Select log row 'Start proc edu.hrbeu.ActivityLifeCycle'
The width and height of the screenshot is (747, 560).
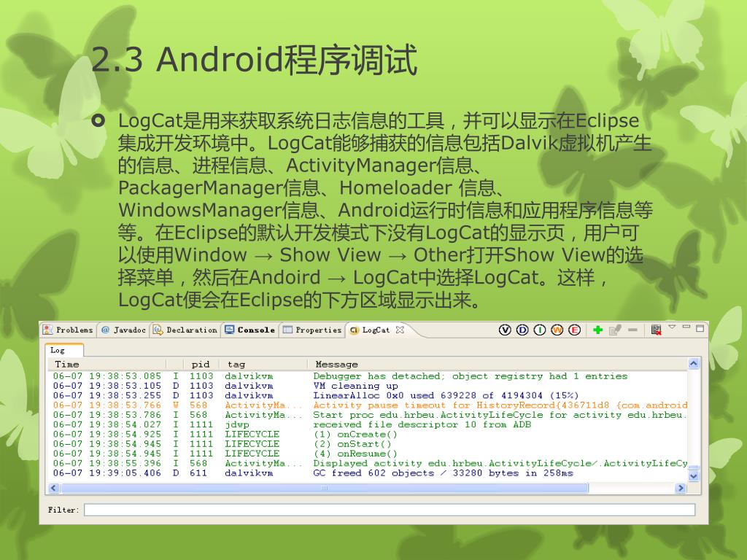(x=368, y=415)
